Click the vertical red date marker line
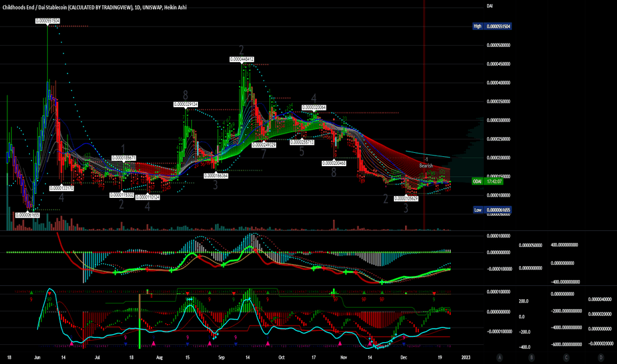The width and height of the screenshot is (617, 364). [x=424, y=114]
